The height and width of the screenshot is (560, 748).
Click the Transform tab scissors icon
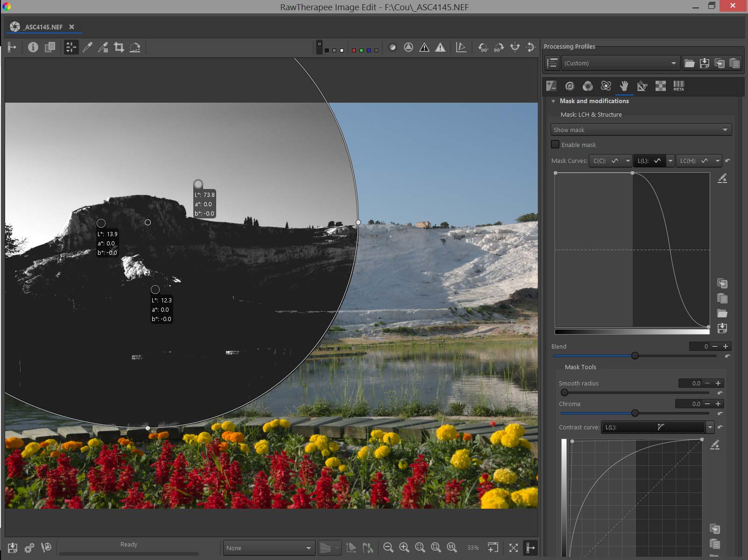642,86
